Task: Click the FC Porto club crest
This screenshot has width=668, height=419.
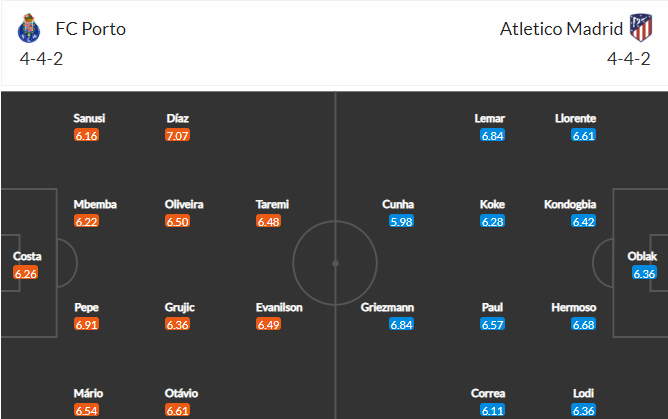Action: (29, 28)
